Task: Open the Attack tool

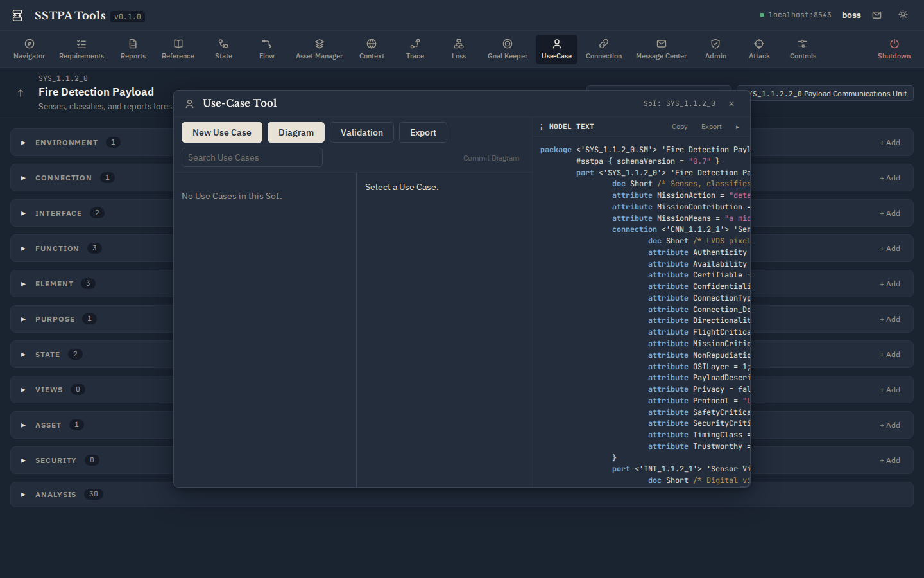Action: coord(759,49)
